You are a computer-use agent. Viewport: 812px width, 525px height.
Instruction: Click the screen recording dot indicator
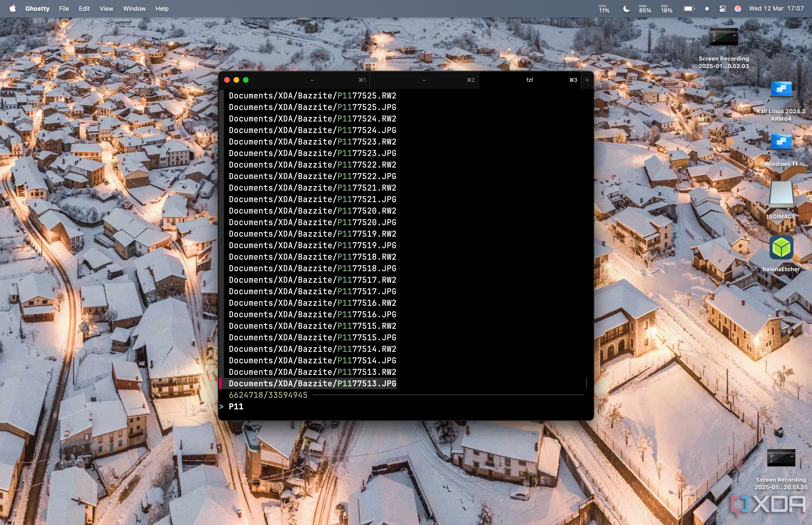point(707,9)
